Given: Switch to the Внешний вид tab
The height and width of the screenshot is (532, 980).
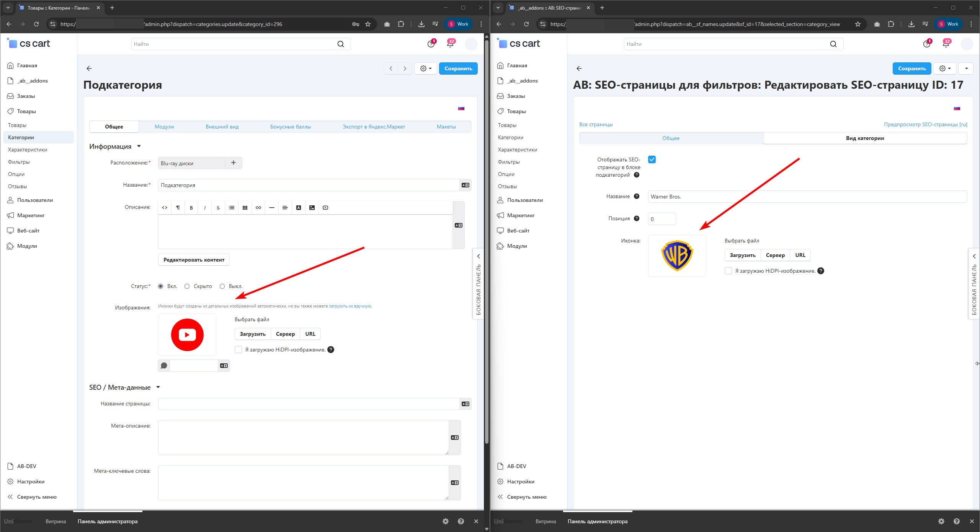Looking at the screenshot, I should coord(222,127).
